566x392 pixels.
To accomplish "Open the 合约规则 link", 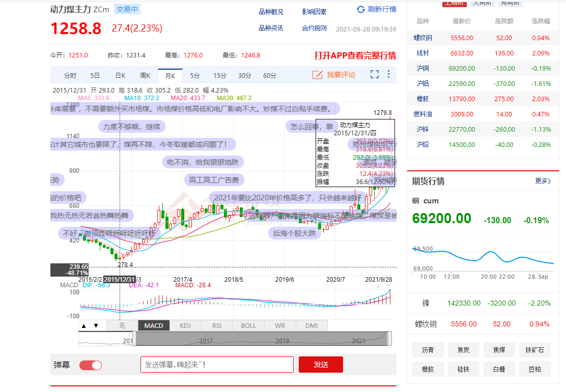I will (314, 28).
